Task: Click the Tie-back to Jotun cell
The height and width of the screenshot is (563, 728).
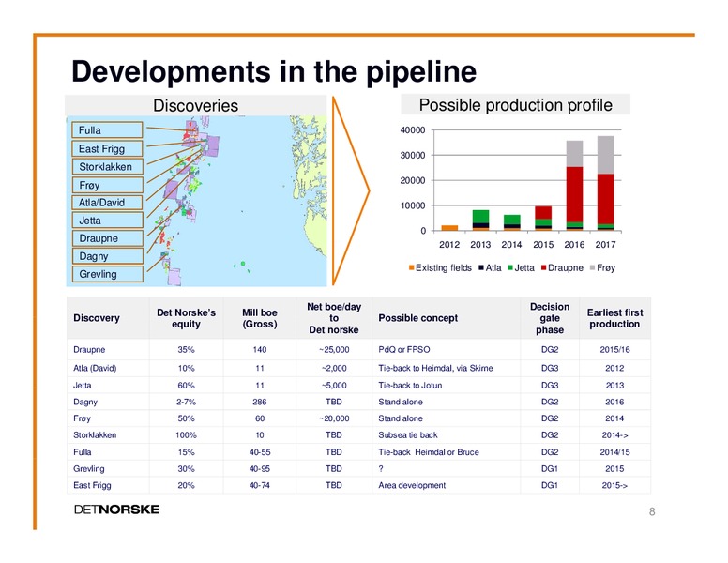Action: coord(410,385)
